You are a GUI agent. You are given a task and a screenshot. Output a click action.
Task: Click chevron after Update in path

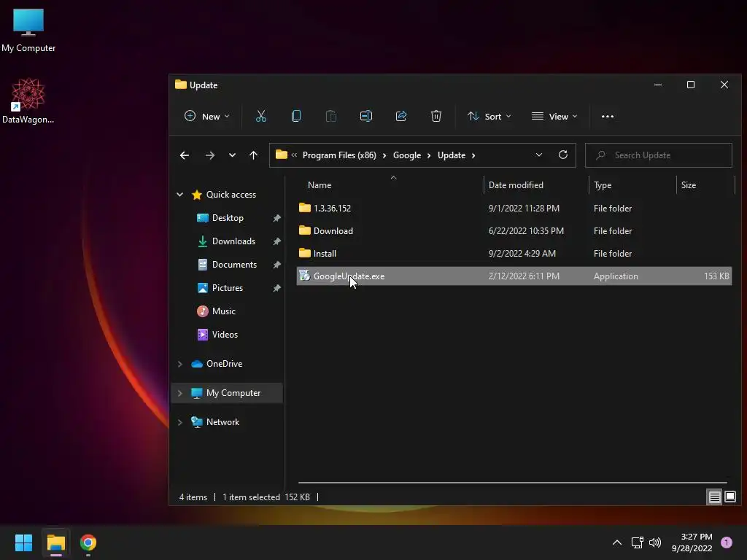[x=473, y=155]
